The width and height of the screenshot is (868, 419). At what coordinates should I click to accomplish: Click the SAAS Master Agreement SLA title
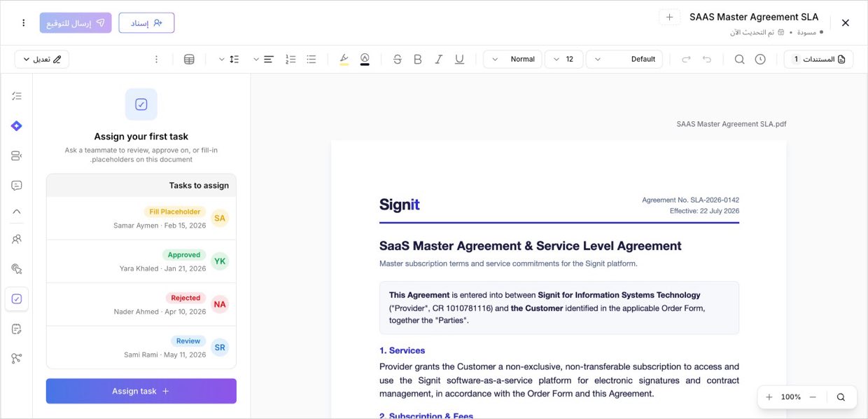coord(754,17)
